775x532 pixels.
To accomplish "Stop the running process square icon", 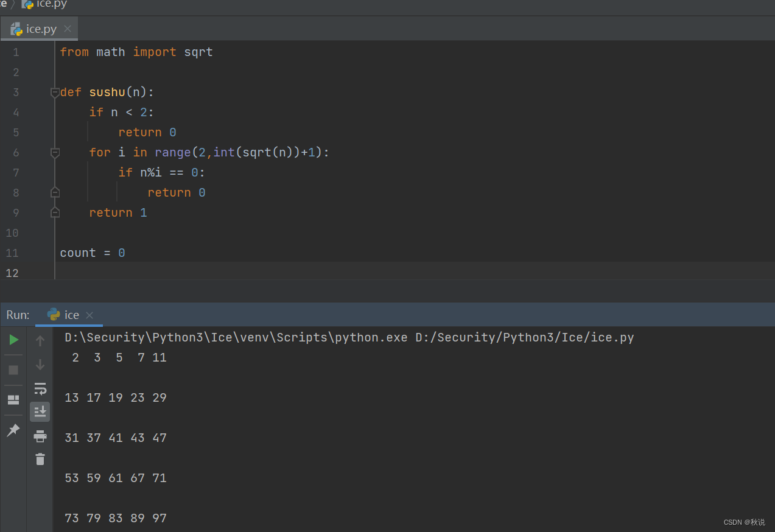I will (x=13, y=370).
